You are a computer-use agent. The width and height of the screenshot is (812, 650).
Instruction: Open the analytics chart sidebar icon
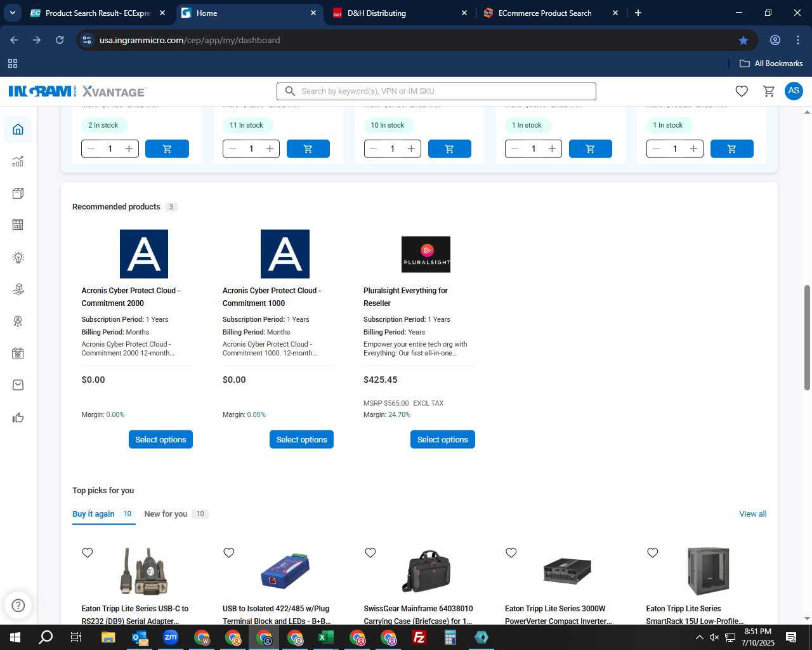pyautogui.click(x=18, y=161)
